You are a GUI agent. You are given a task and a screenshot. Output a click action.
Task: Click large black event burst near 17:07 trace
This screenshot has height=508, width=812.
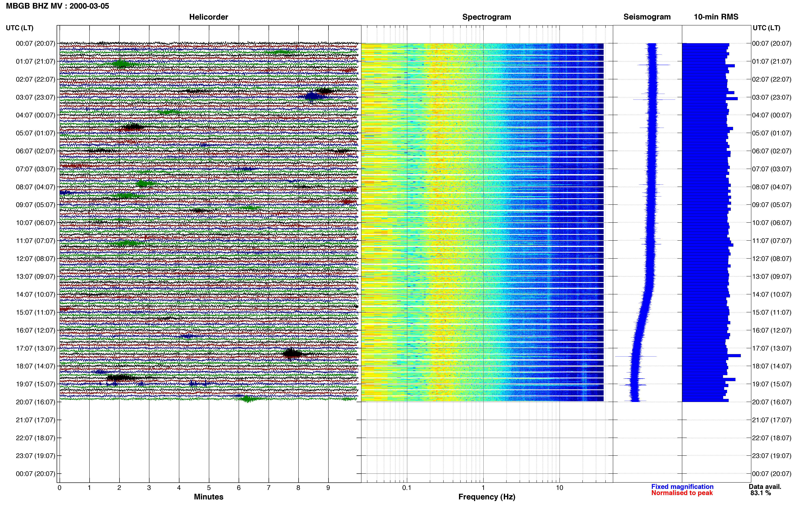[x=292, y=353]
